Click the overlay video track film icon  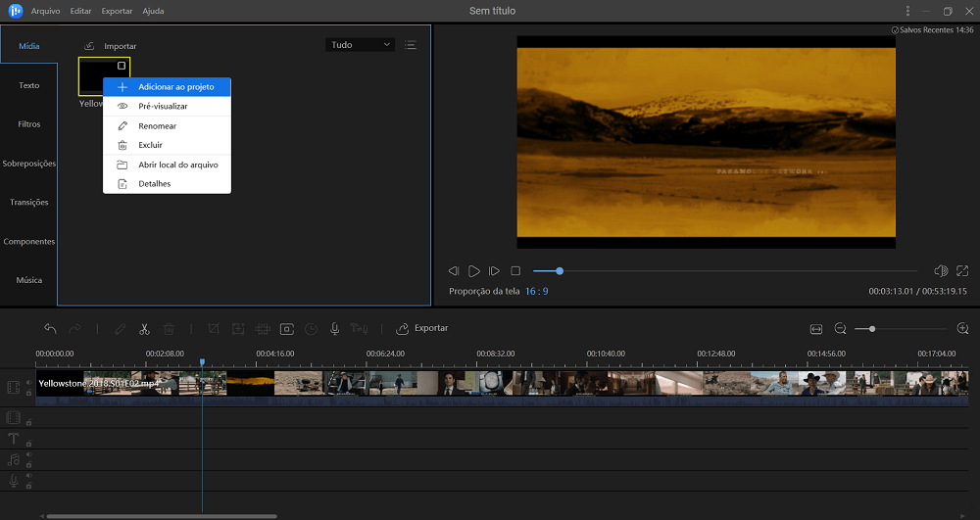click(13, 417)
